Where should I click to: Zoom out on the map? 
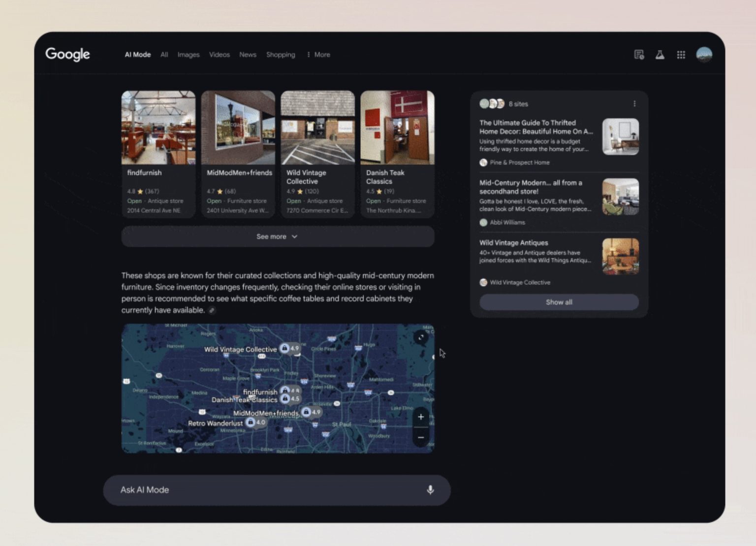(x=421, y=437)
